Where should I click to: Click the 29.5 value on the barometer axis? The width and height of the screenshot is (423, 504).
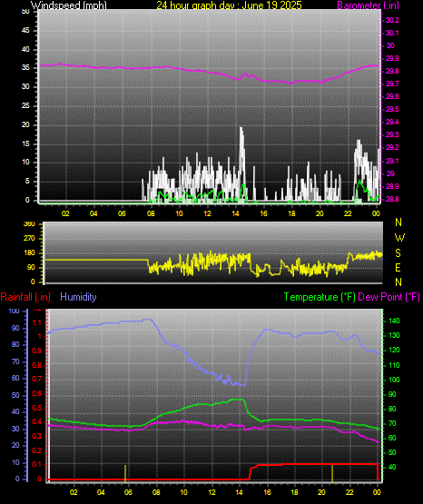pos(392,109)
